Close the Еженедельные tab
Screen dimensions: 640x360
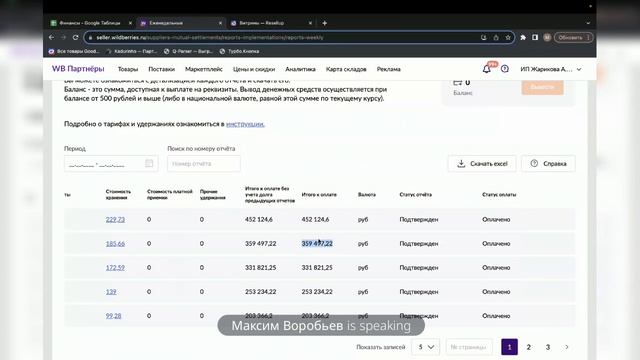pyautogui.click(x=220, y=23)
